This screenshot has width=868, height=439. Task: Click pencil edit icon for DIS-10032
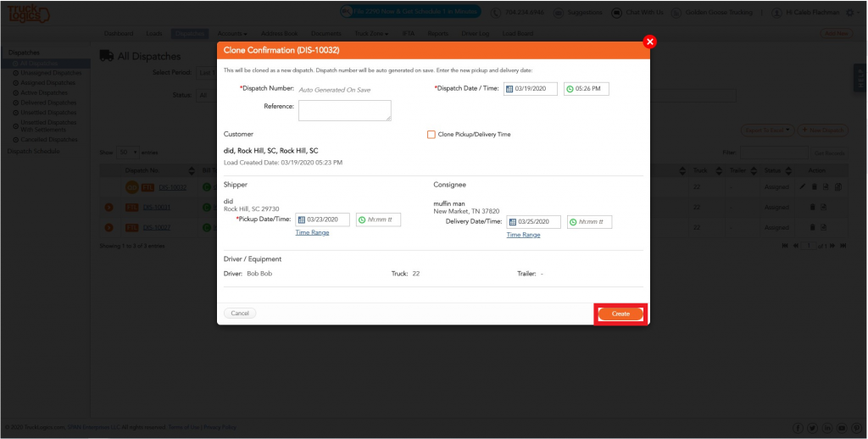click(x=803, y=187)
